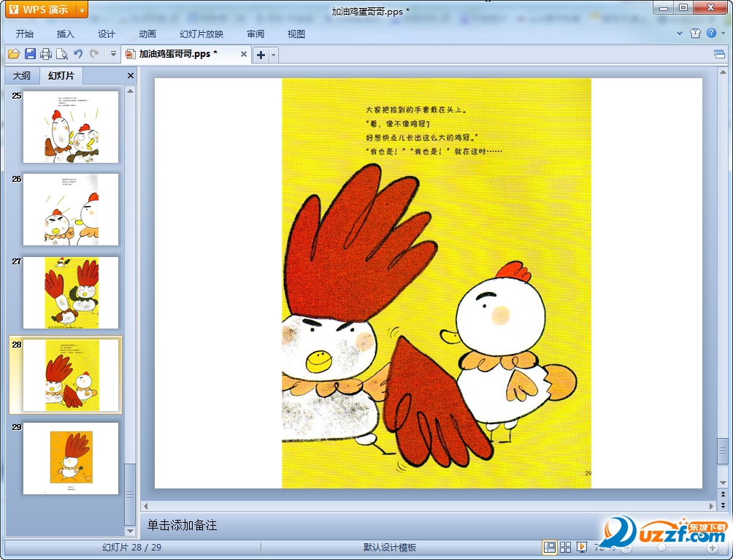Expand the WPS 演示 menu dropdown arrow
733x560 pixels.
[x=82, y=9]
